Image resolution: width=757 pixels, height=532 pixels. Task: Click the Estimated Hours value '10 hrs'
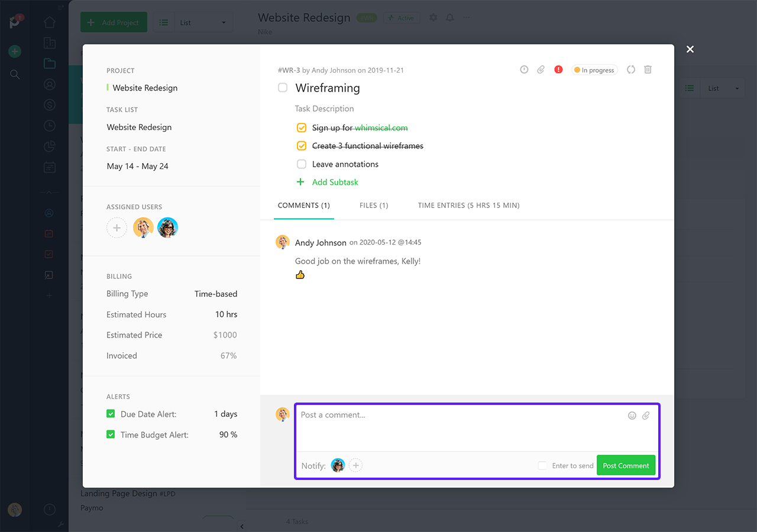click(227, 314)
